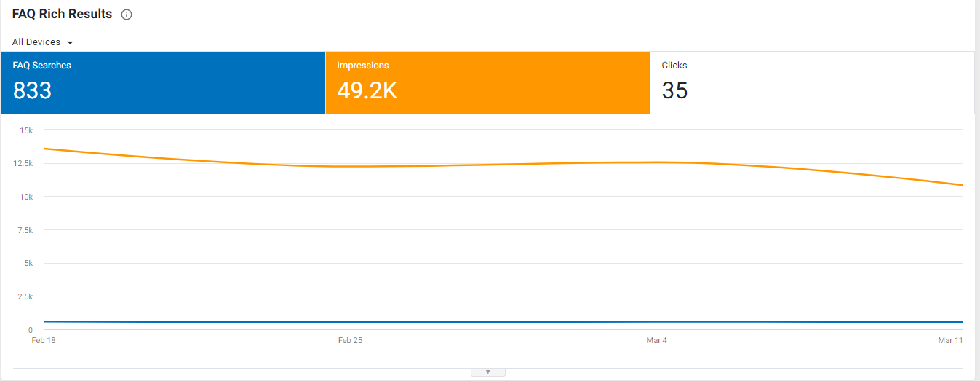Click the 2.5k y-axis label

(25, 296)
